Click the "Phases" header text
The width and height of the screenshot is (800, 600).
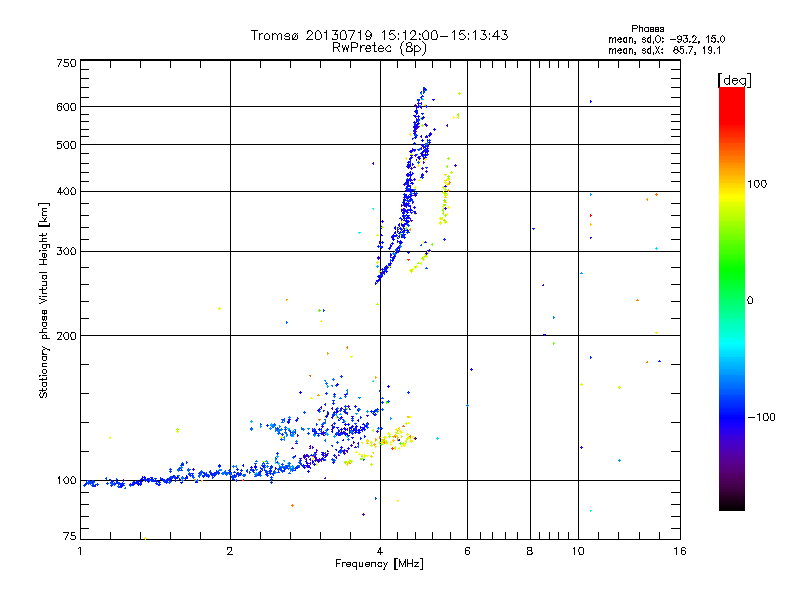pos(647,29)
